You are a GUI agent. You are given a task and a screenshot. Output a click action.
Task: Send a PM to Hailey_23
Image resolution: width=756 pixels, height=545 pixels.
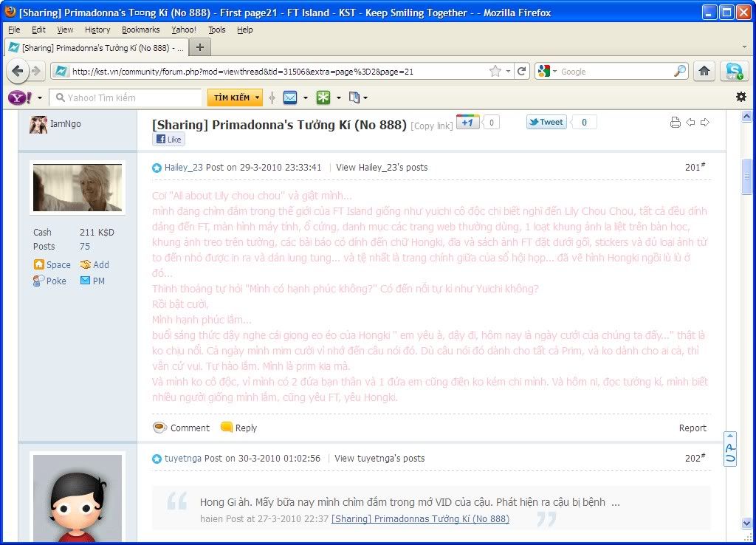pyautogui.click(x=92, y=281)
